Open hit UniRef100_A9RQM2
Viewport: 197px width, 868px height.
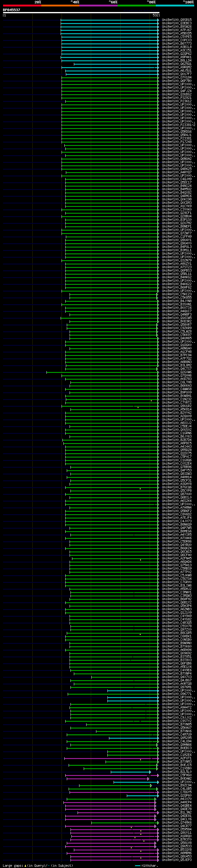[x=176, y=67]
